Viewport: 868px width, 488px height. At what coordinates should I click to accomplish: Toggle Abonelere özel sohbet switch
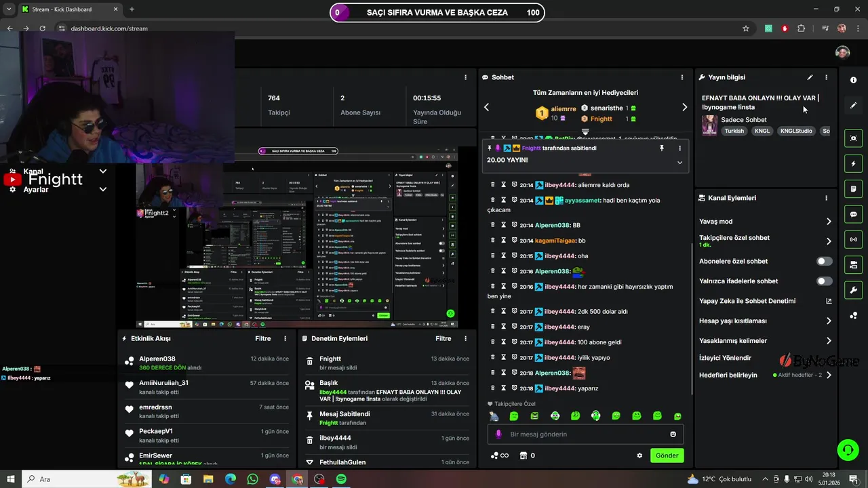point(824,261)
